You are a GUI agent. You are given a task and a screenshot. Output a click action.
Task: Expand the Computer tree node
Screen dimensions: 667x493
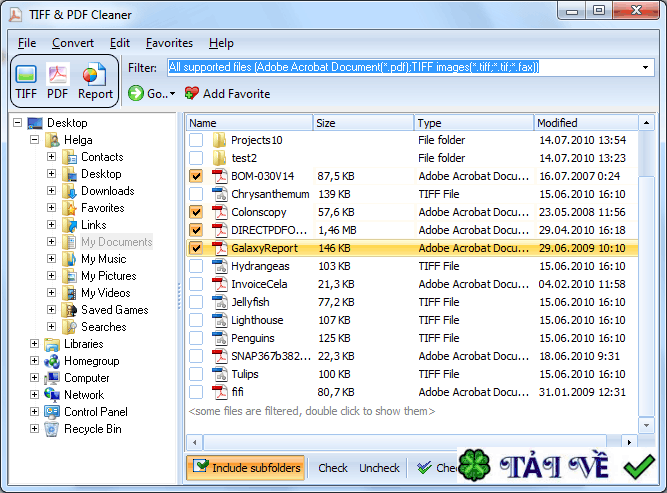[34, 378]
